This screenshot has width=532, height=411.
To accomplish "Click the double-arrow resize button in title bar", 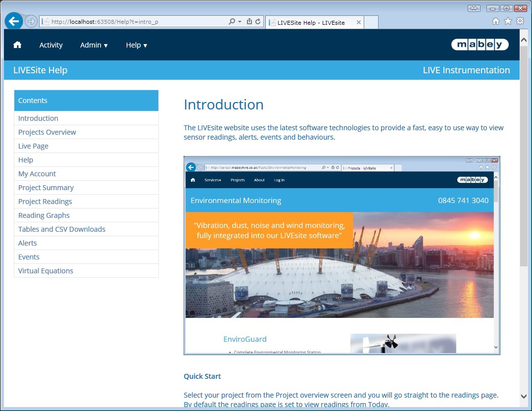I will point(474,8).
